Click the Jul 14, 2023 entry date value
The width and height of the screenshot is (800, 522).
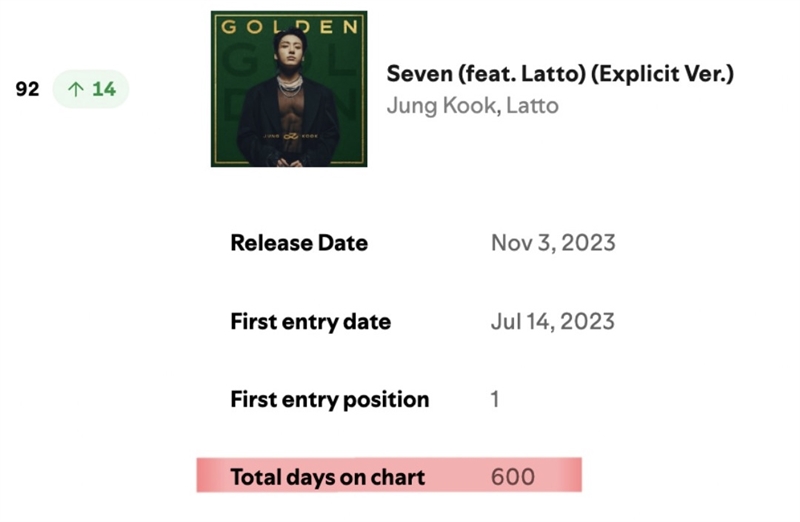point(553,321)
